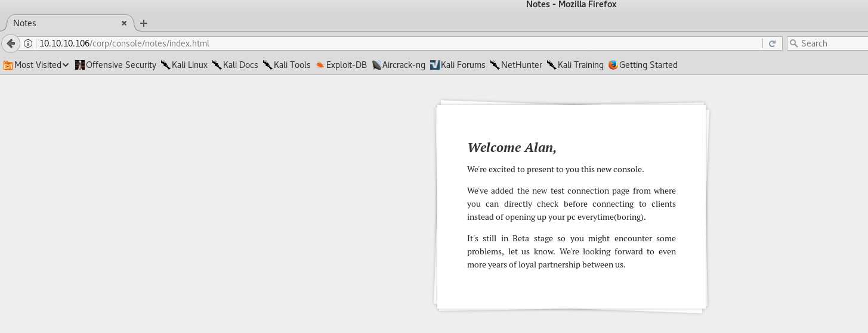
Task: Open the Kali Linux bookmark
Action: (184, 65)
